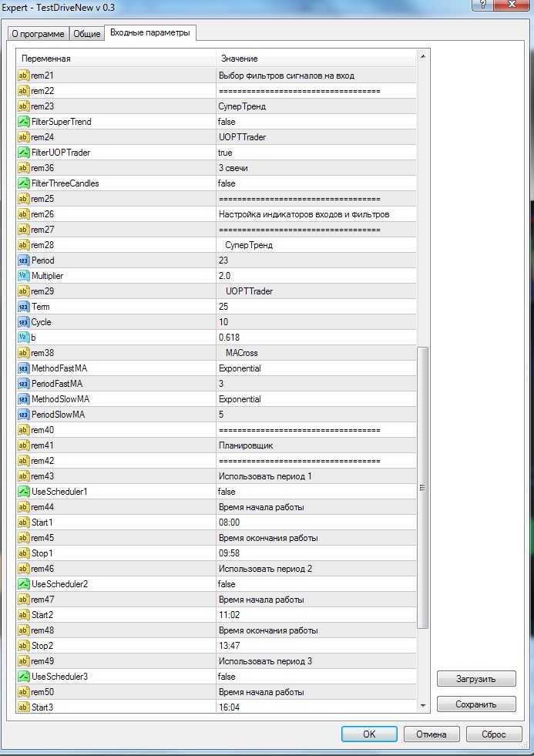534x756 pixels.
Task: Click the boolean icon beside FilterThreeCandles
Action: tap(24, 183)
